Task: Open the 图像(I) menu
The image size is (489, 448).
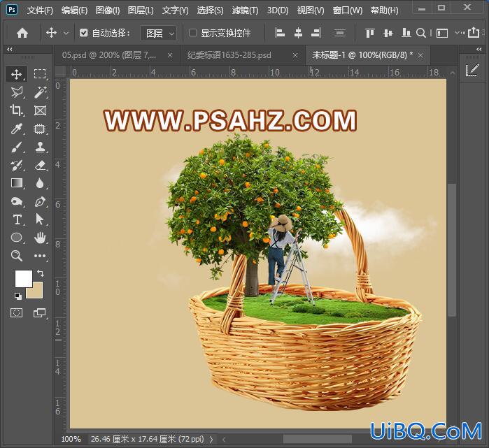Action: (108, 10)
